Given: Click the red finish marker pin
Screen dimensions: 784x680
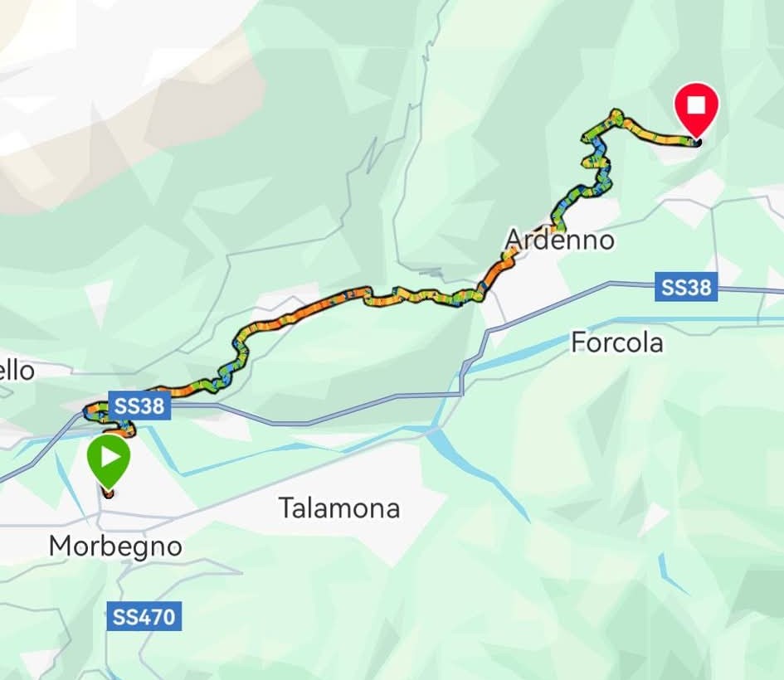Looking at the screenshot, I should tap(696, 109).
